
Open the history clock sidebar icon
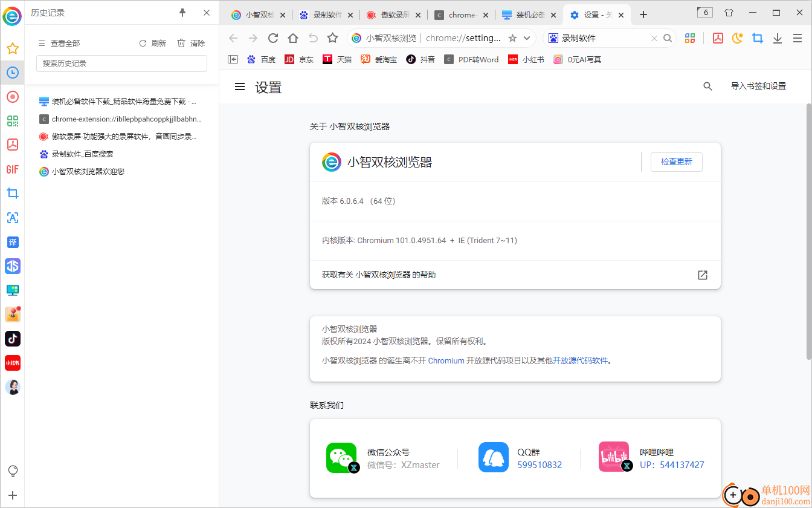(x=12, y=73)
